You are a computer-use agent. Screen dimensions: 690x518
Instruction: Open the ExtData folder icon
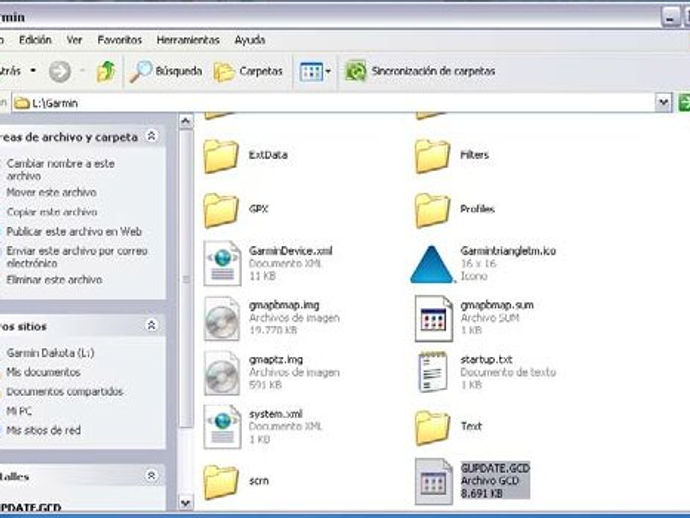point(221,156)
